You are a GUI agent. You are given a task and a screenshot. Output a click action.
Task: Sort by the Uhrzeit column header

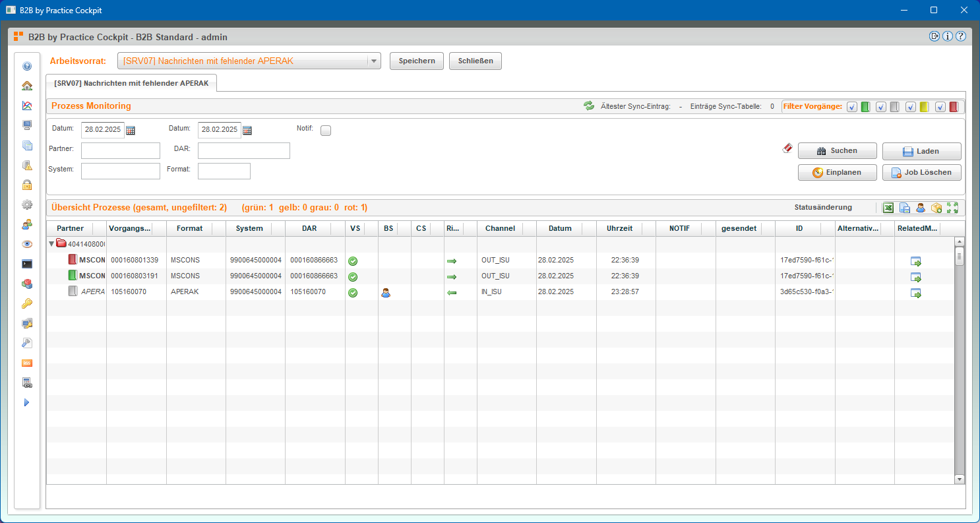[x=626, y=228]
